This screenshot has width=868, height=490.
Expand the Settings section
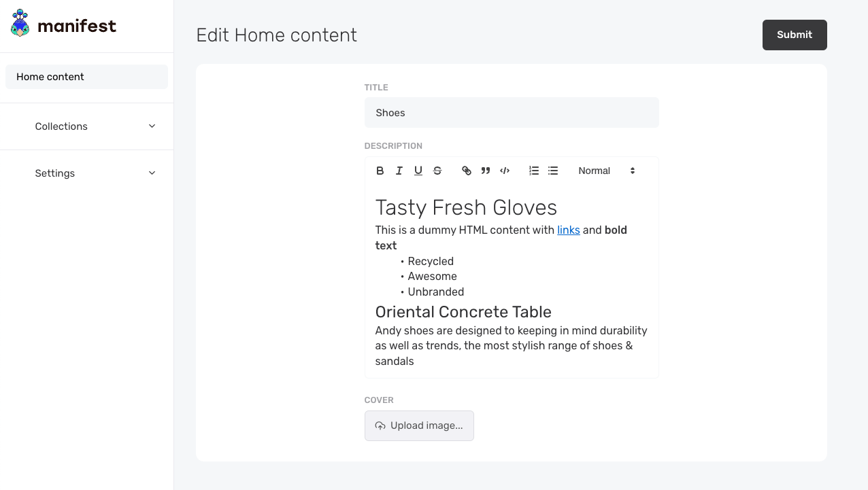pyautogui.click(x=86, y=173)
